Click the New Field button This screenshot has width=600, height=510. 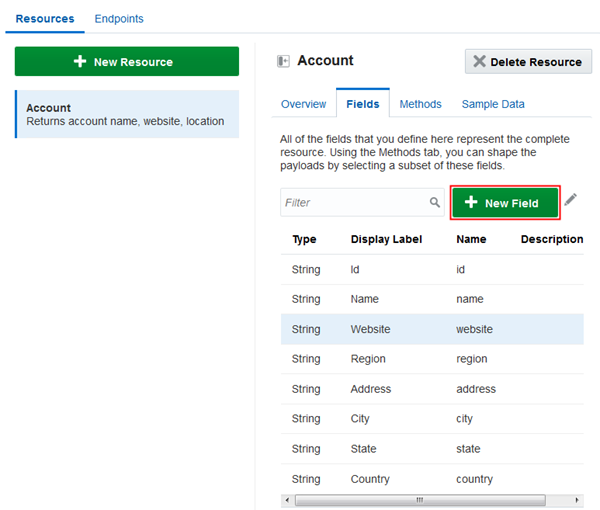(x=505, y=203)
